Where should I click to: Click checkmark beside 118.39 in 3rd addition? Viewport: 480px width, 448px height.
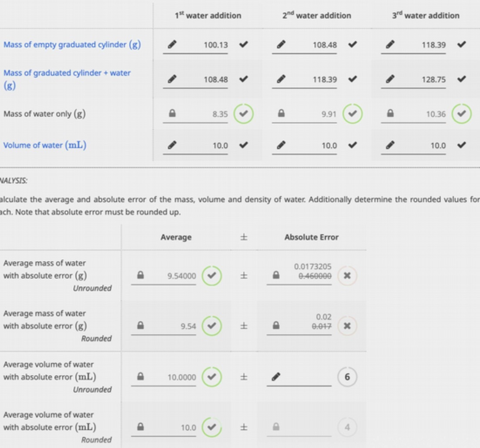tap(462, 44)
